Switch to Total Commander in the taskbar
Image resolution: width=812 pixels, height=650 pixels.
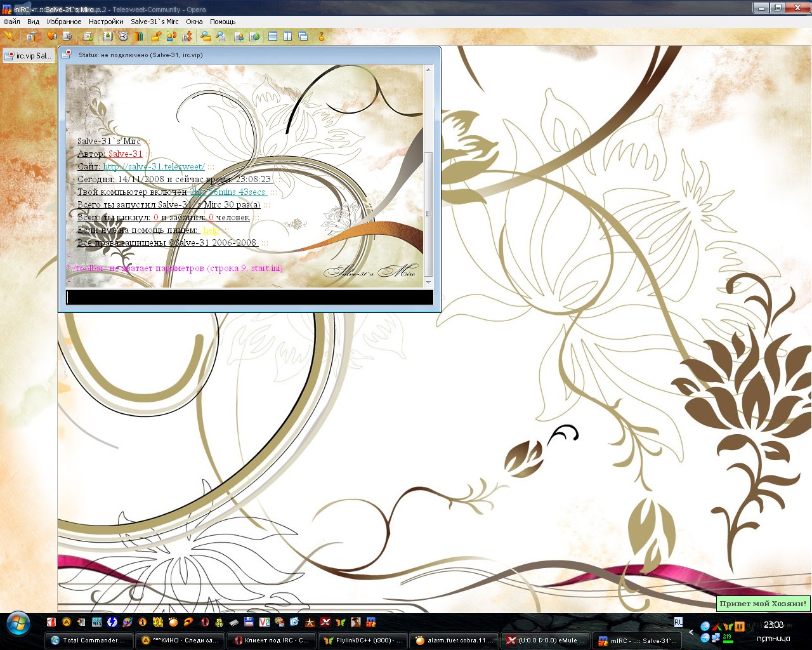pos(89,640)
